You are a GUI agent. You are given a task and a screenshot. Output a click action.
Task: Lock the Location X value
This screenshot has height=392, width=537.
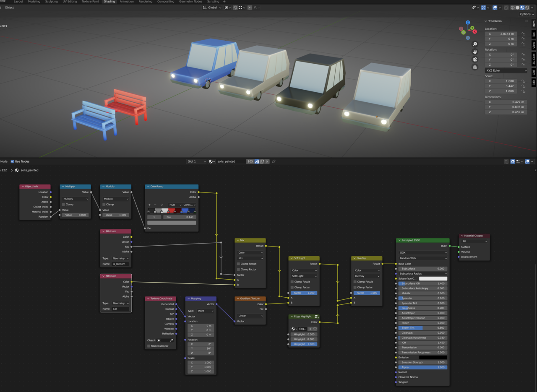[523, 34]
